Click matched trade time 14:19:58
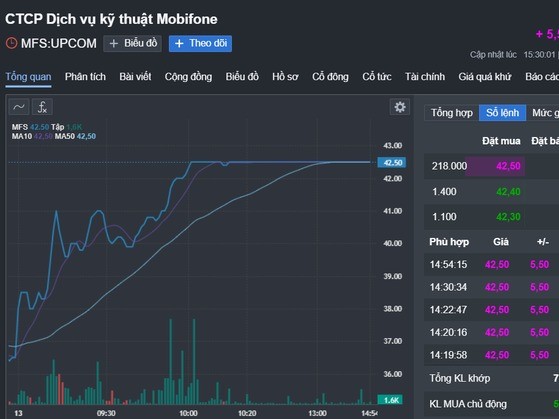This screenshot has height=419, width=559. (x=448, y=355)
